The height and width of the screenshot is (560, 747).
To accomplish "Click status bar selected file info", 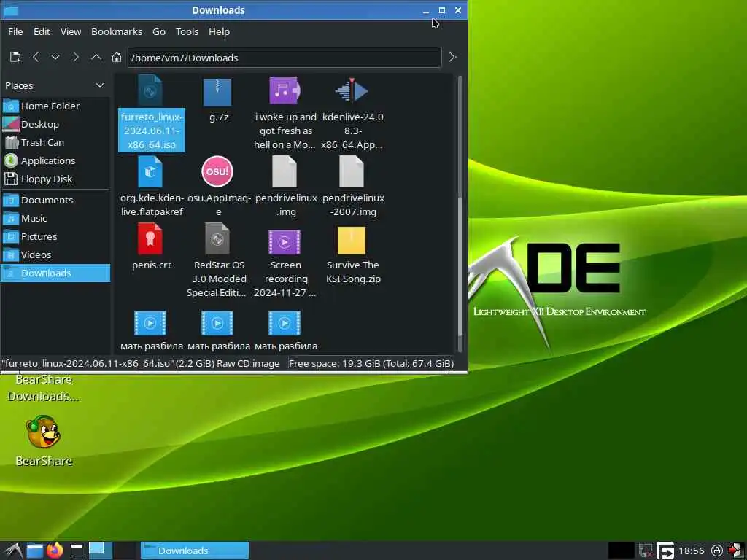I will [x=141, y=363].
